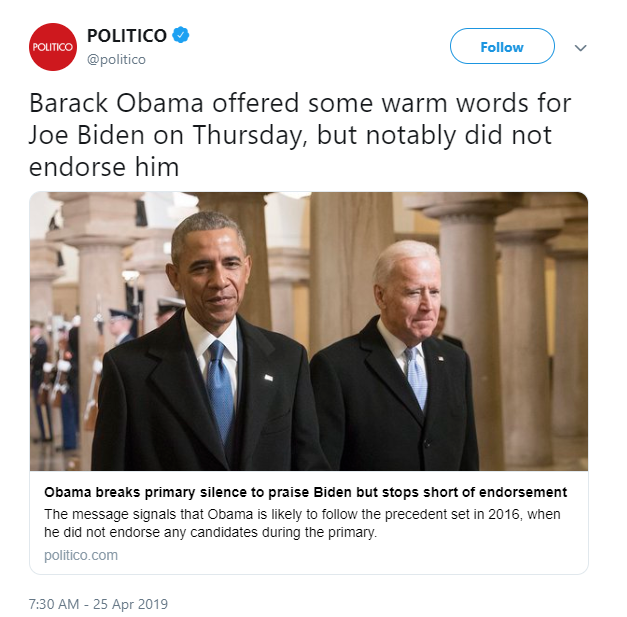Open the red POLITICO profile avatar
627x617 pixels.
53,47
